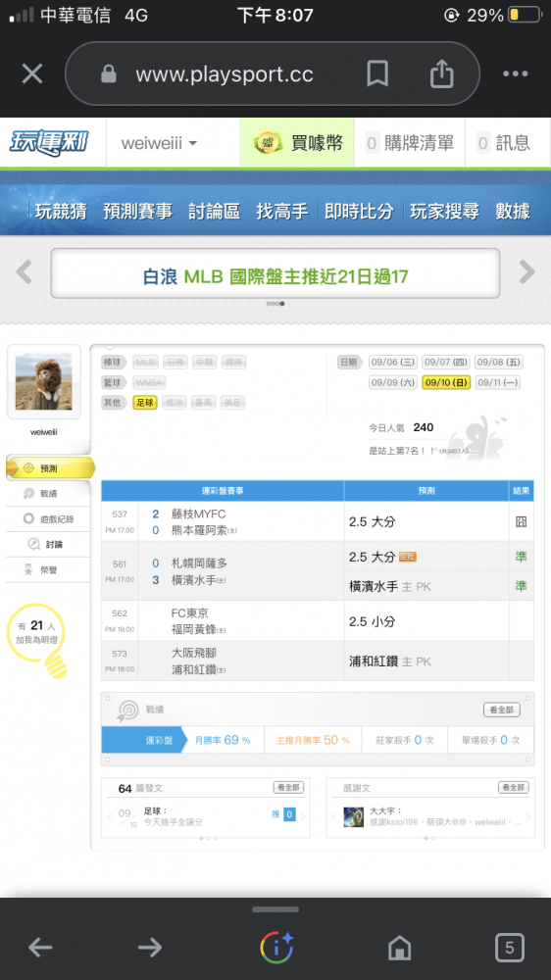Open 即時比分 in the navigation bar
Screen dimensions: 551x980
pos(359,212)
